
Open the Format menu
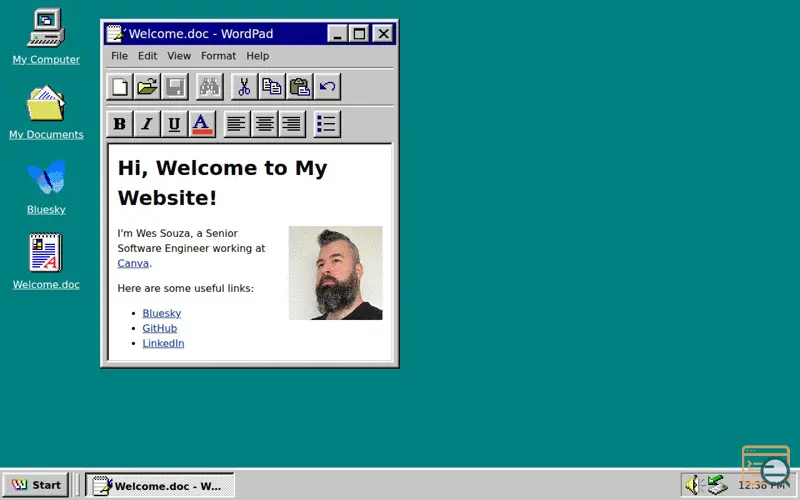click(218, 56)
